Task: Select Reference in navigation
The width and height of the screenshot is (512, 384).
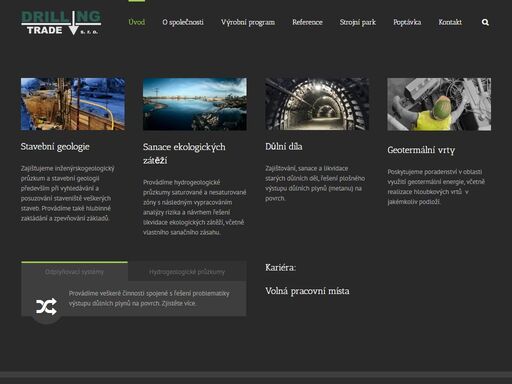Action: pyautogui.click(x=307, y=22)
